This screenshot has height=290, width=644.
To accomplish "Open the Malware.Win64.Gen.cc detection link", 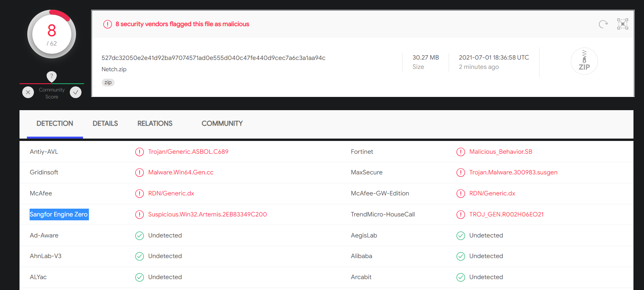I will point(180,172).
